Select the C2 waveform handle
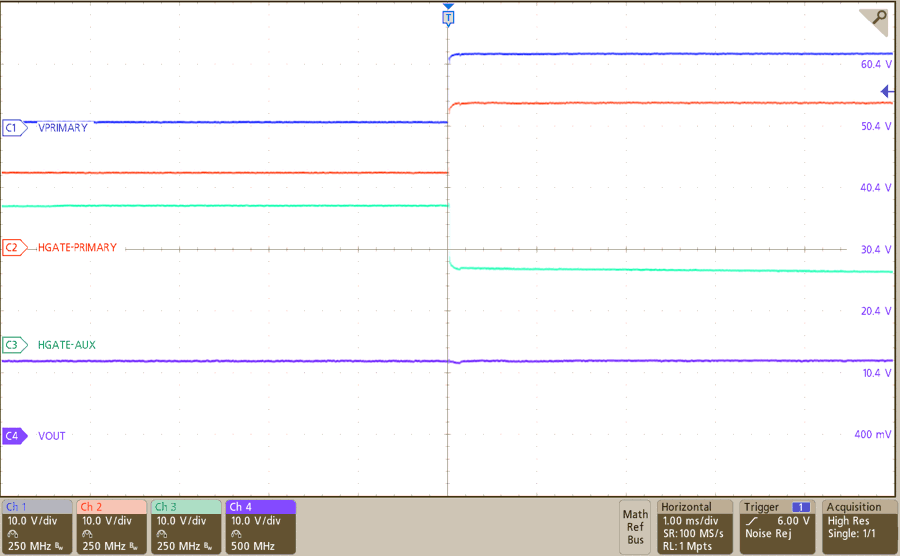The image size is (900, 556). point(14,247)
